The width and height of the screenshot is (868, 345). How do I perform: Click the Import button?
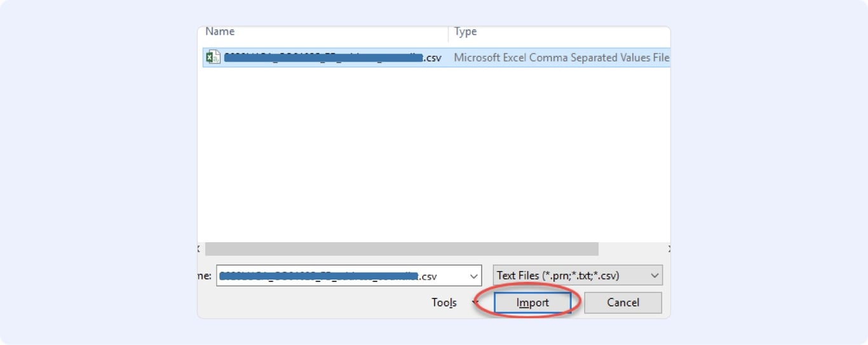pyautogui.click(x=532, y=302)
